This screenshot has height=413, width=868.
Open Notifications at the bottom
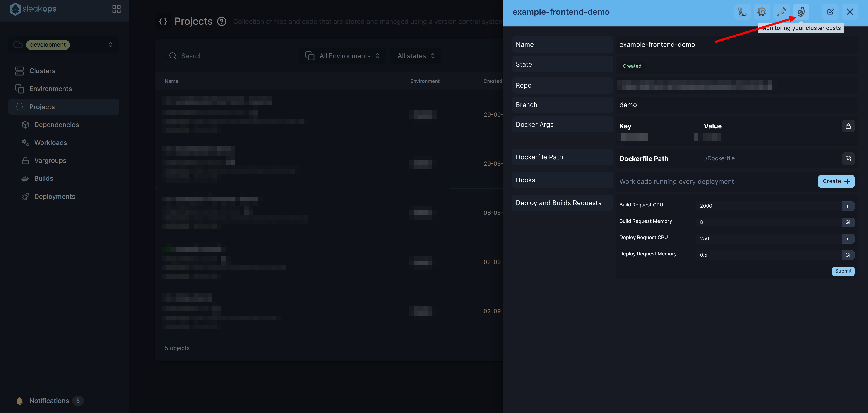click(x=49, y=401)
